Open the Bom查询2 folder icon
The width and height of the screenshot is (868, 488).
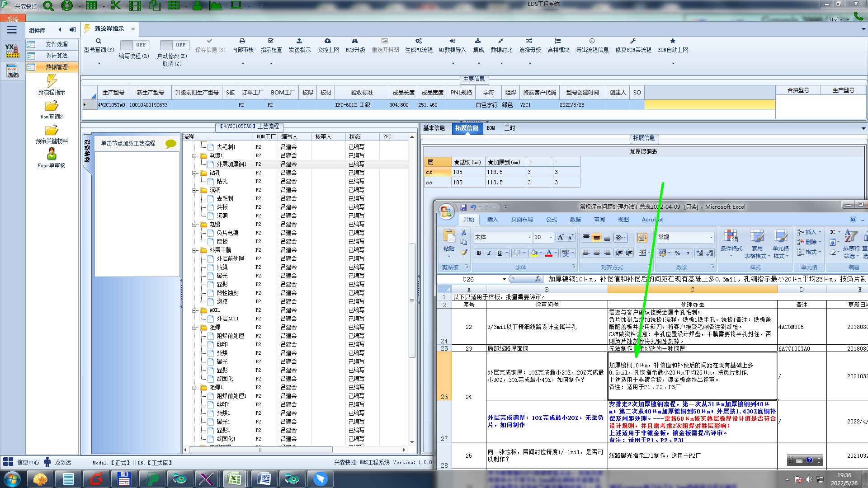pyautogui.click(x=52, y=106)
